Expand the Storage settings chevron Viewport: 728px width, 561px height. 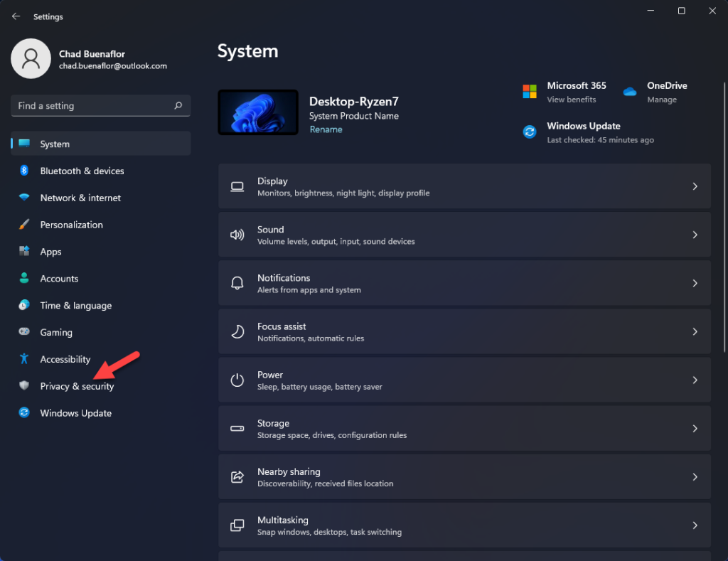pos(695,429)
